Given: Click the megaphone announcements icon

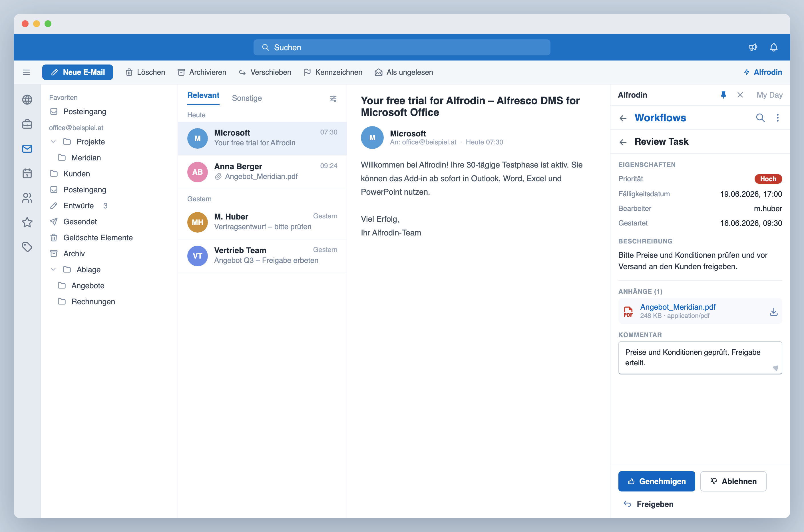Looking at the screenshot, I should point(753,47).
